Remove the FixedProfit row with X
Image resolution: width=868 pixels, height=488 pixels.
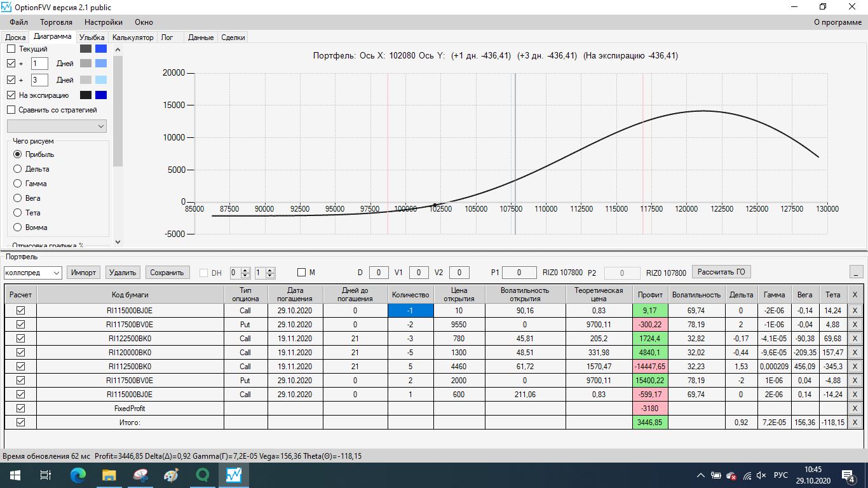click(x=855, y=409)
